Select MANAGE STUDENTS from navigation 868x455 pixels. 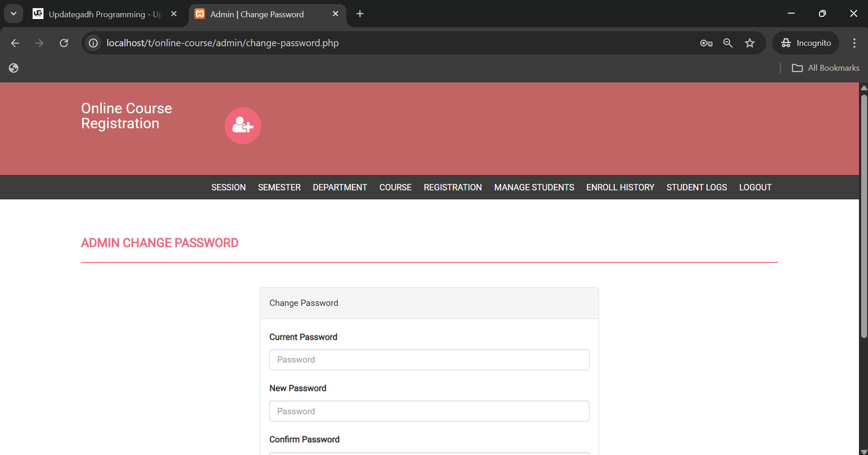click(533, 187)
